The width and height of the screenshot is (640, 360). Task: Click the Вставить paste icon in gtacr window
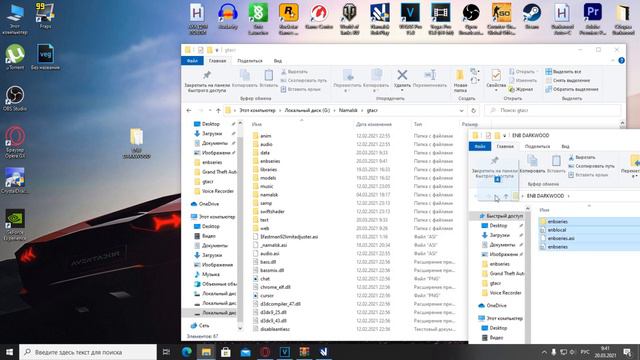pos(269,76)
